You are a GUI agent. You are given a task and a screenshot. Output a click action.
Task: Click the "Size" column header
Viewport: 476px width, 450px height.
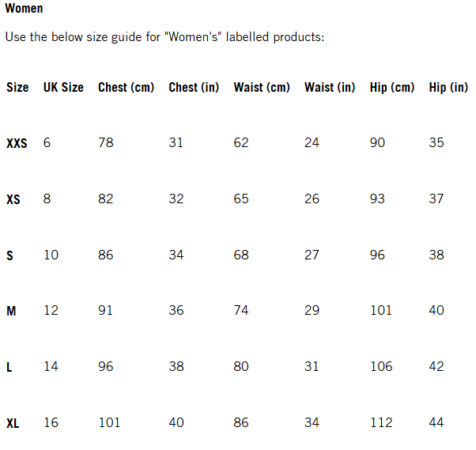17,87
